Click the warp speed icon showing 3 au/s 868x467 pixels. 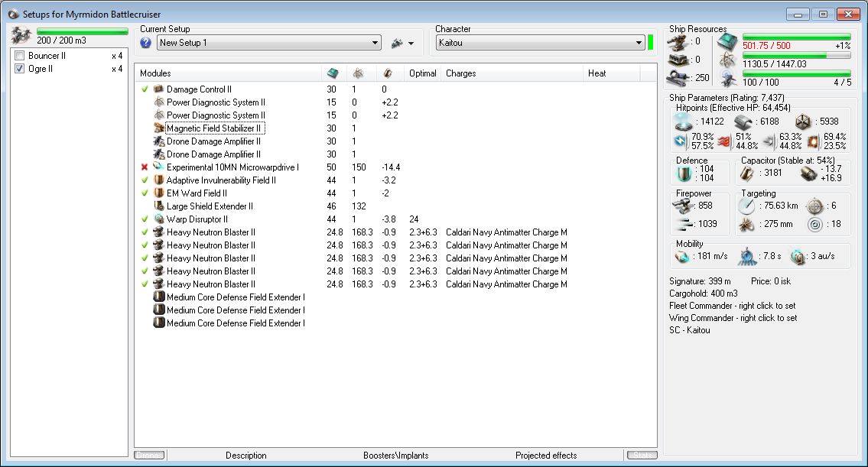pyautogui.click(x=797, y=257)
